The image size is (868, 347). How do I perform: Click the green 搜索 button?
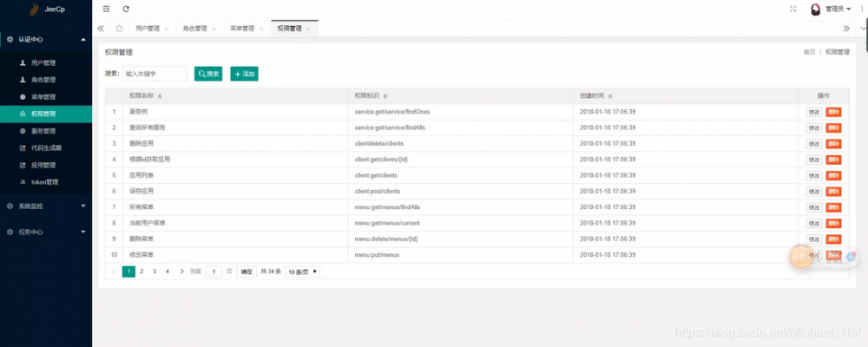click(x=208, y=74)
